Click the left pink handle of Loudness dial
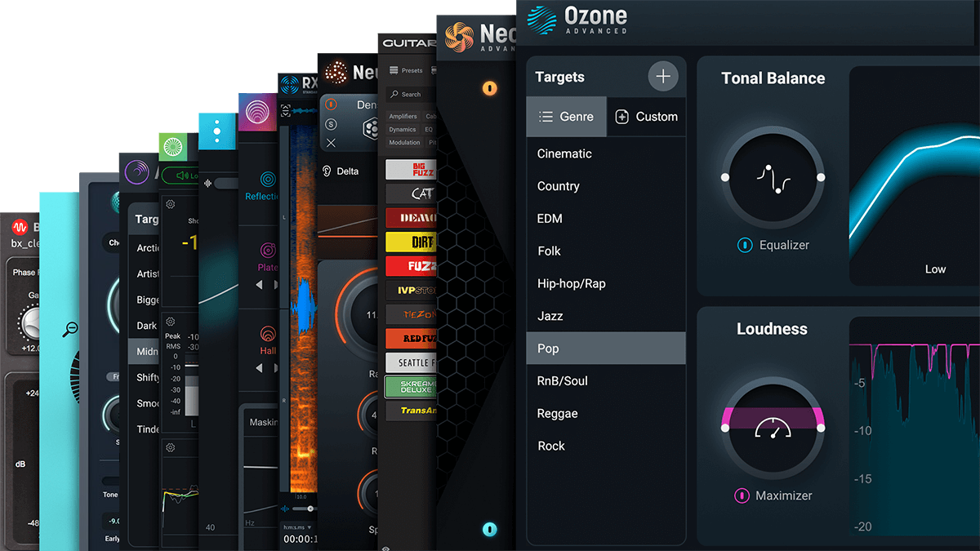The image size is (980, 551). (725, 427)
